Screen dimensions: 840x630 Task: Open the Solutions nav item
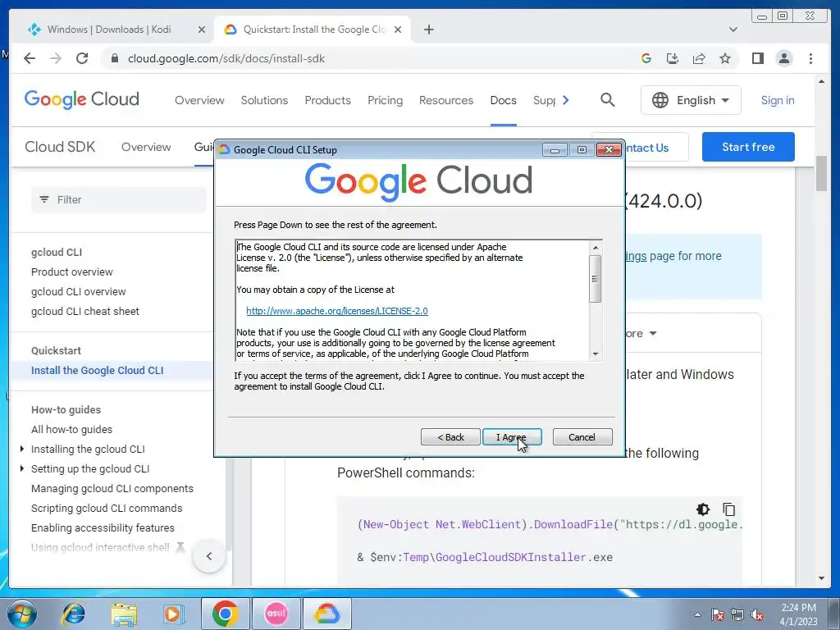pyautogui.click(x=264, y=100)
